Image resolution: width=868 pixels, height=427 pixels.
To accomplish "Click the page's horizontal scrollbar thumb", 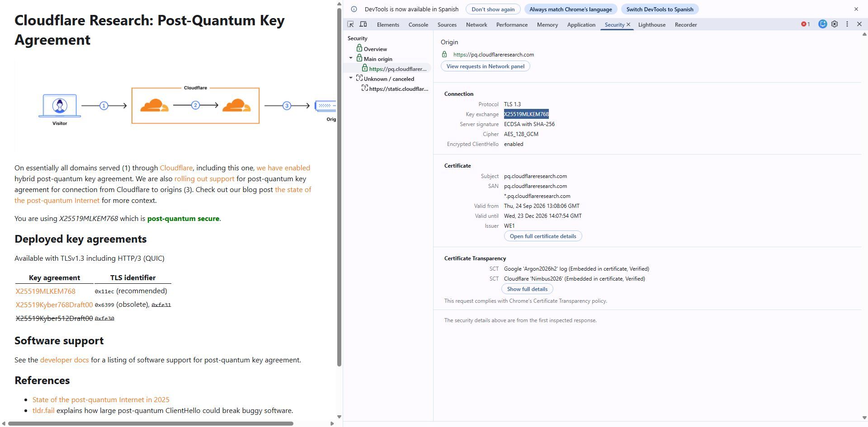I will click(151, 423).
